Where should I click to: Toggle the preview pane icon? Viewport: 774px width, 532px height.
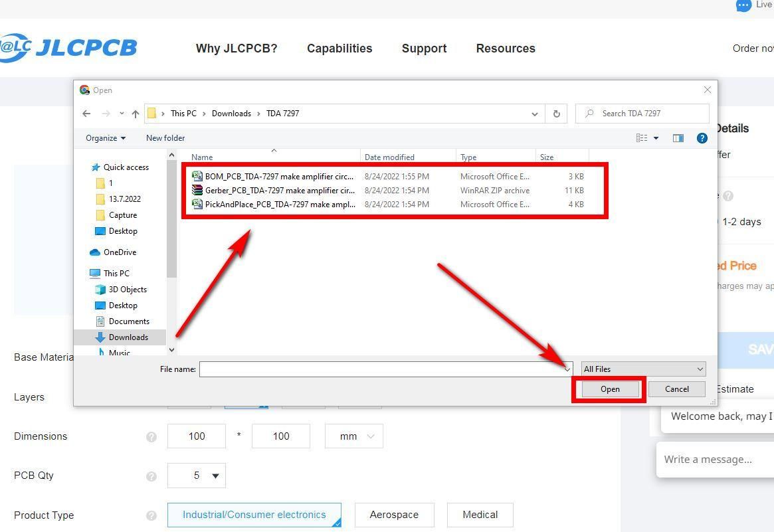click(x=678, y=138)
